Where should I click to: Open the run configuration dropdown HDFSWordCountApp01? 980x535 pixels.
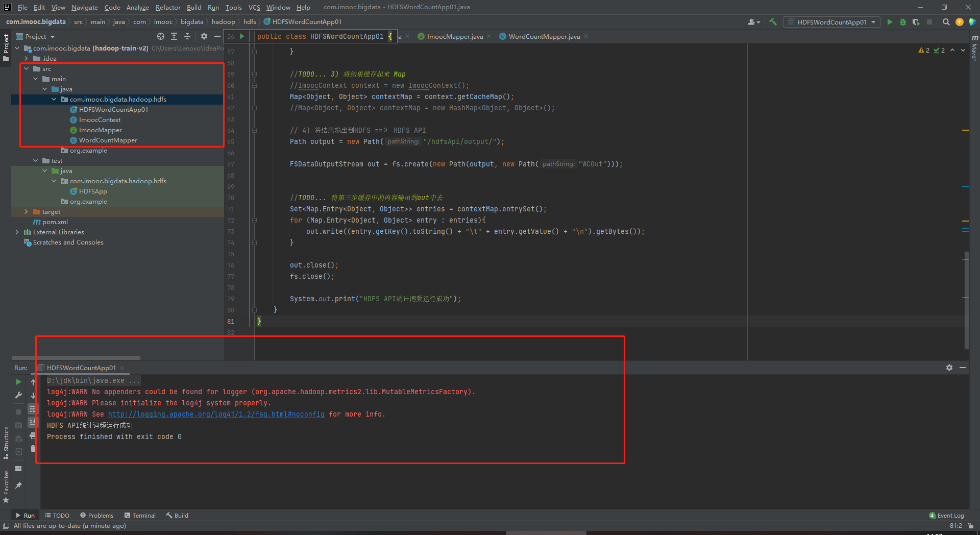click(x=832, y=22)
